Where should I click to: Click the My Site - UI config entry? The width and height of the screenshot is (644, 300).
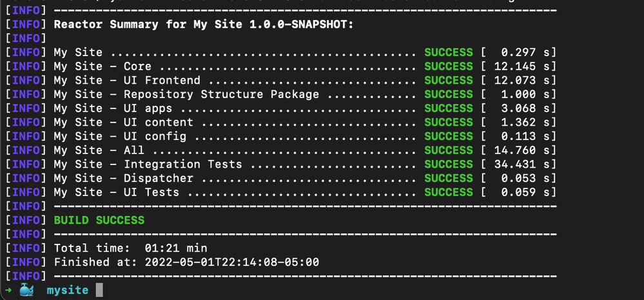(120, 136)
